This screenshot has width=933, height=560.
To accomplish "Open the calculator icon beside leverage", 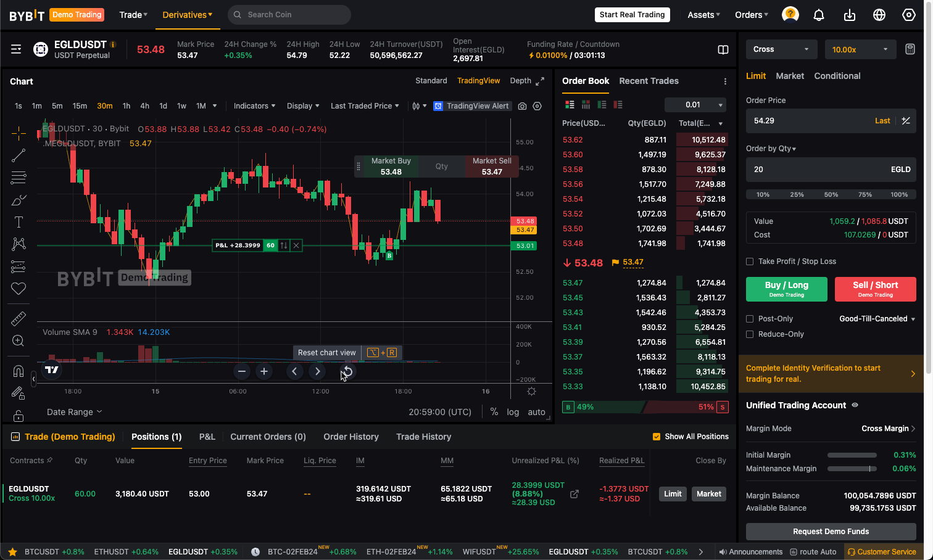I will (910, 49).
